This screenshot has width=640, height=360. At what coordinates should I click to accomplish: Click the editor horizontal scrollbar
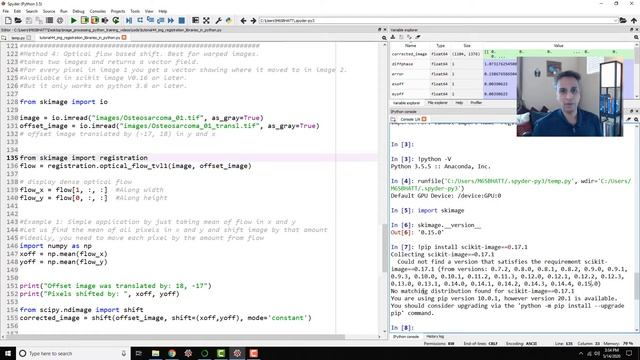click(x=176, y=337)
